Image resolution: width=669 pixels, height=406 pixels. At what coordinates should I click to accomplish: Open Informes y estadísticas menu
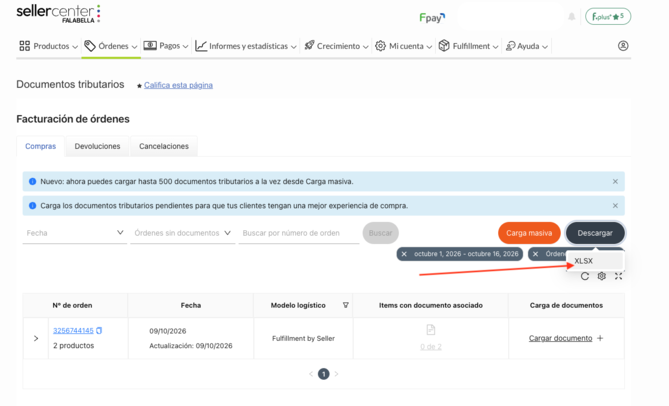246,46
